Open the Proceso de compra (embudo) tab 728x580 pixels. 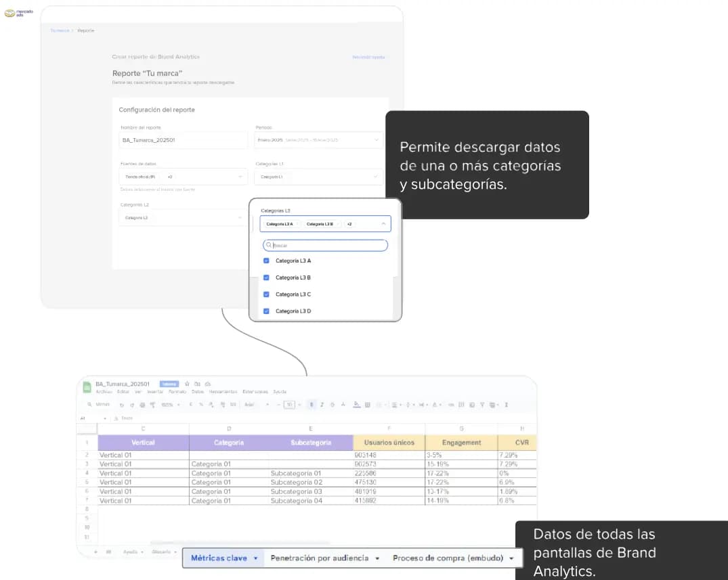point(453,558)
